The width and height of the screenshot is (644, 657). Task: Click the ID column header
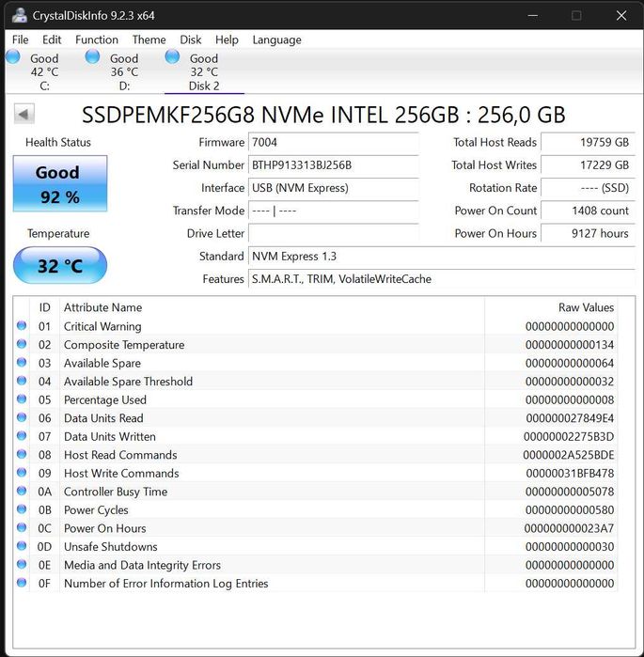(x=45, y=307)
